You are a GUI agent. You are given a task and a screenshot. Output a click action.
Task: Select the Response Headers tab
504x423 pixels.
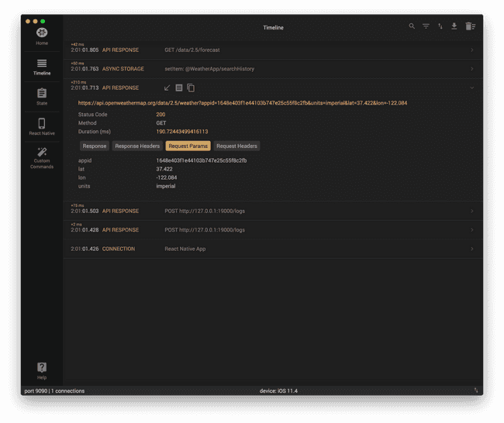point(137,146)
